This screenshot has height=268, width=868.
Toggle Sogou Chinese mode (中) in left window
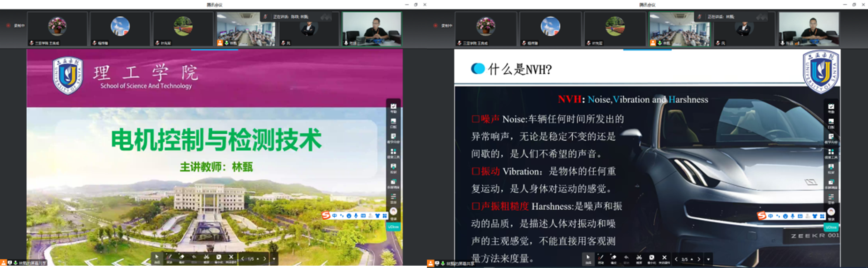(335, 216)
